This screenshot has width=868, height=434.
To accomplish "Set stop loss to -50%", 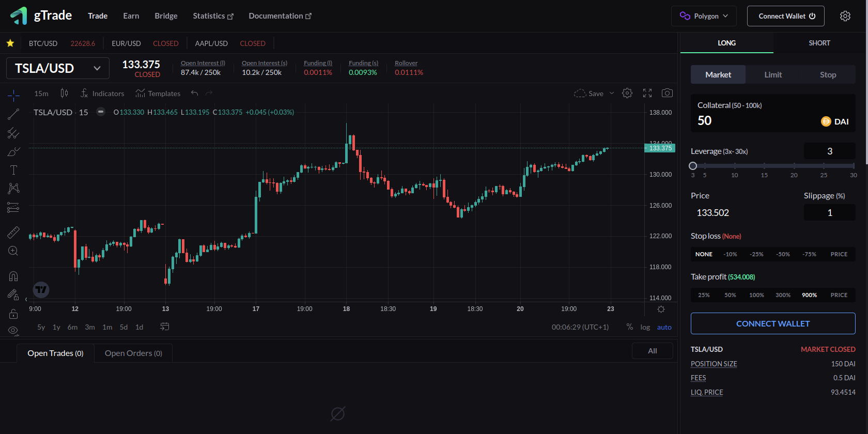I will [783, 254].
